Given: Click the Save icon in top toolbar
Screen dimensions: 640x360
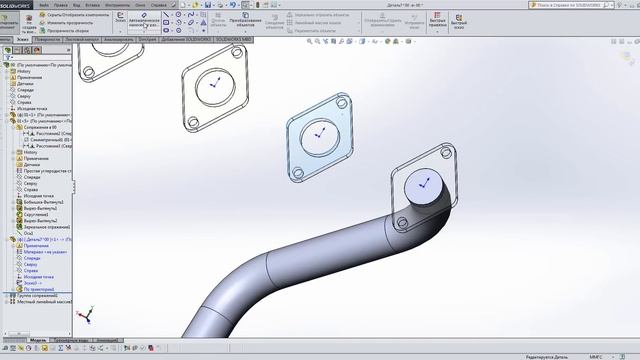Looking at the screenshot, I should pos(208,5).
